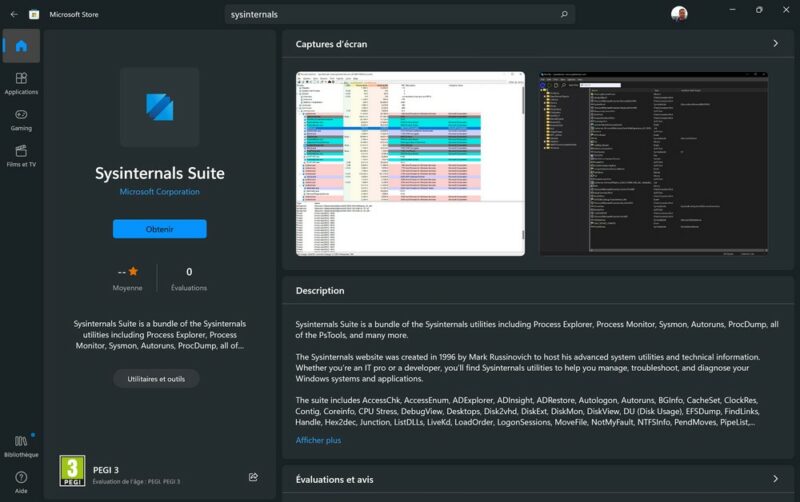The width and height of the screenshot is (800, 502).
Task: Click the Moyenne rating label
Action: pyautogui.click(x=128, y=288)
